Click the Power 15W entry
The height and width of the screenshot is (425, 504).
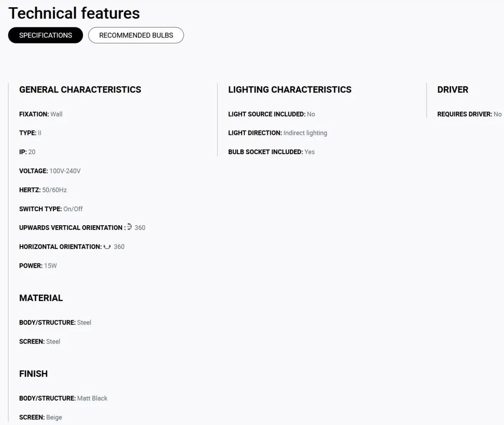tap(38, 266)
